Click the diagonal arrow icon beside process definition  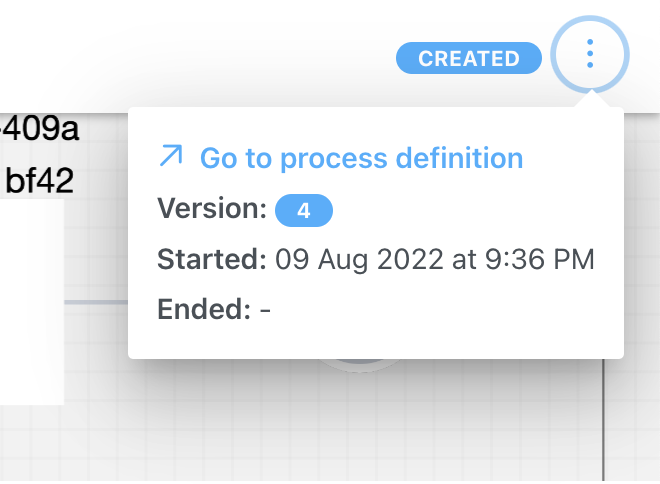tap(171, 156)
